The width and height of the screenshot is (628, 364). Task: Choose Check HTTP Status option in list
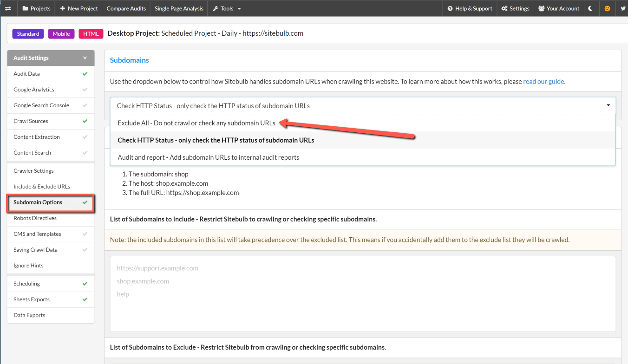click(x=363, y=140)
